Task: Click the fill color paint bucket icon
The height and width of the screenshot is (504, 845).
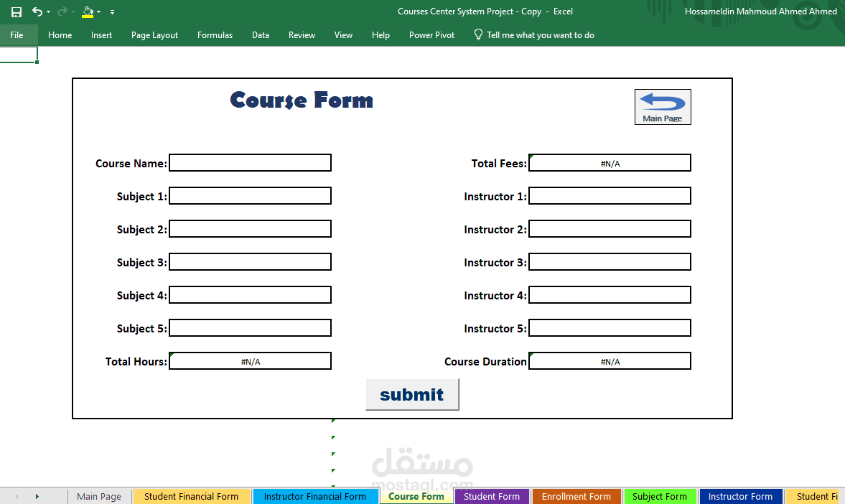Action: pyautogui.click(x=88, y=11)
